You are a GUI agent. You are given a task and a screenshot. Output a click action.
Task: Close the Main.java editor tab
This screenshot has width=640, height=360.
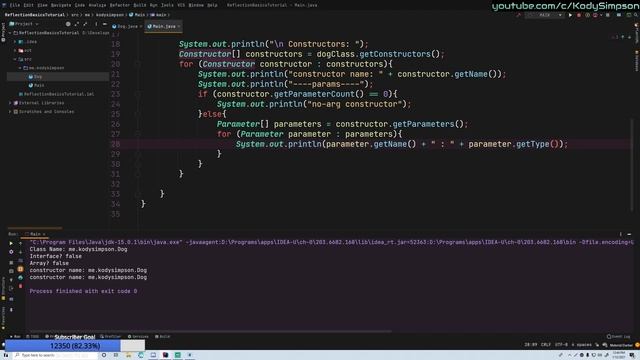[x=179, y=26]
